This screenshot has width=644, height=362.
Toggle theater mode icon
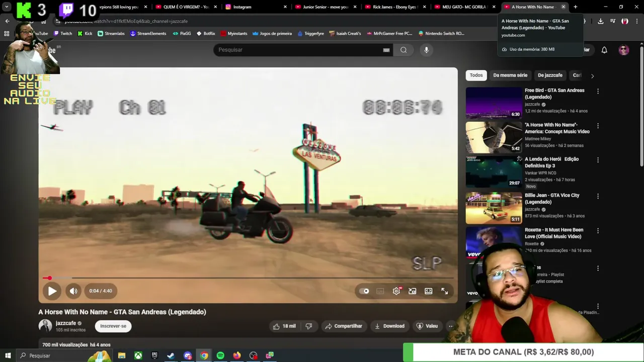point(429,291)
